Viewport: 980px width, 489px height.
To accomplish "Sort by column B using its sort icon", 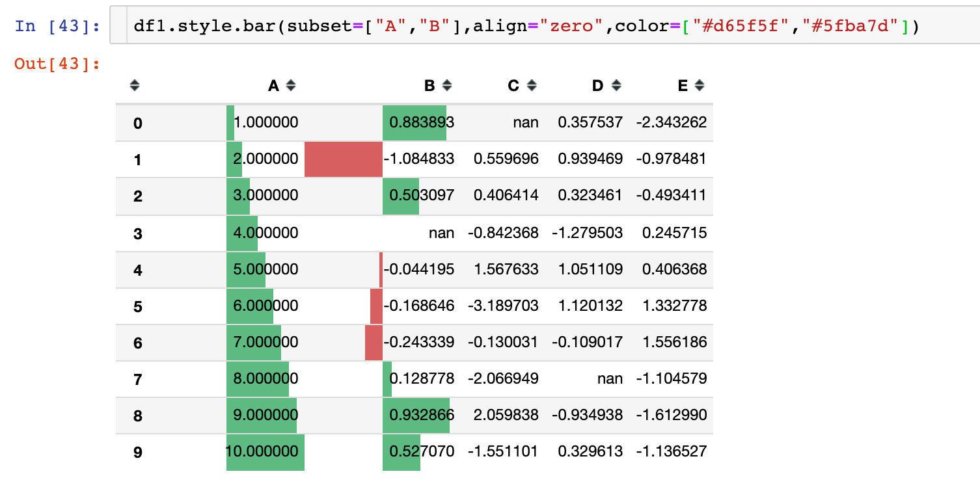I will pyautogui.click(x=446, y=85).
